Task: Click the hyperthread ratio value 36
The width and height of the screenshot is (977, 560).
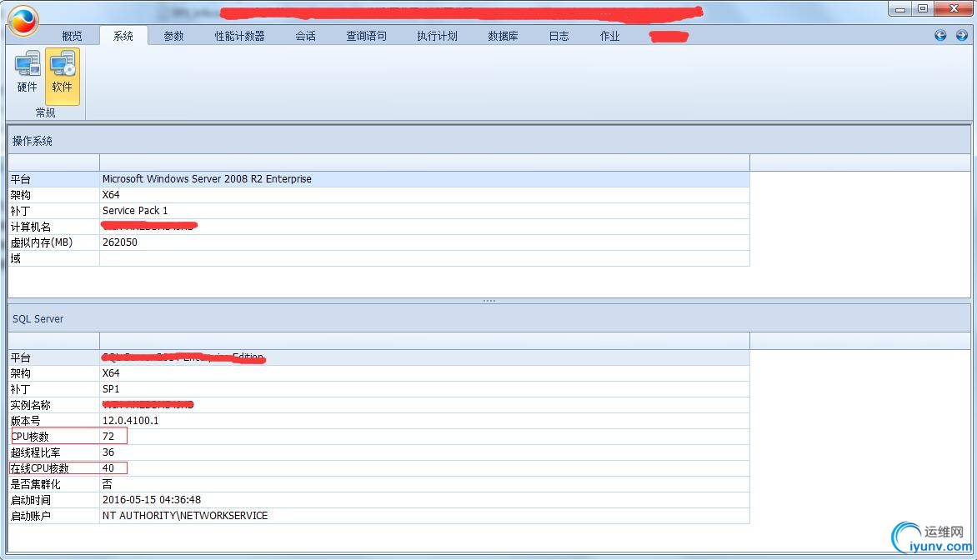Action: 108,452
